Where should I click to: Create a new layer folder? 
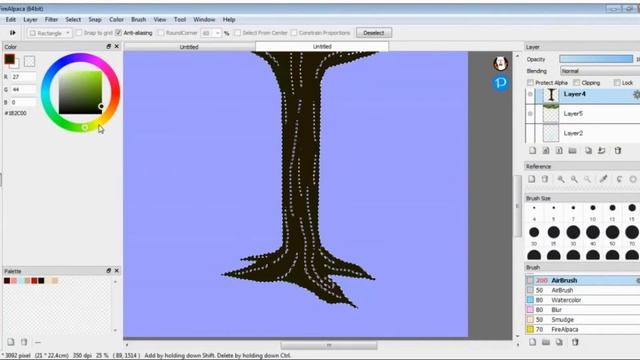pos(573,151)
